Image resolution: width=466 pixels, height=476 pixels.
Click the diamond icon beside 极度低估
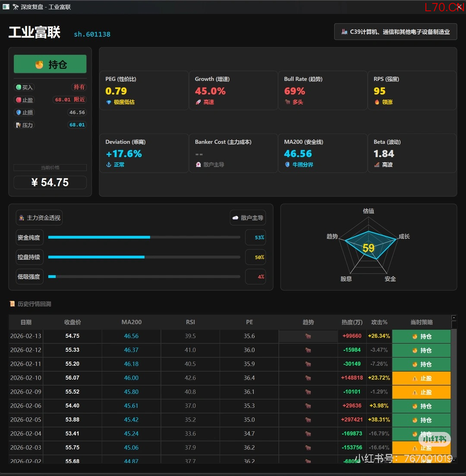tap(109, 102)
